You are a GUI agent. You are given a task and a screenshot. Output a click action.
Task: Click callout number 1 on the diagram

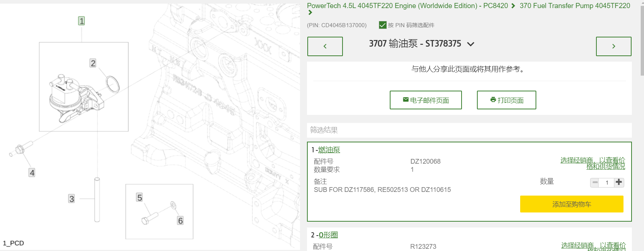click(x=81, y=21)
